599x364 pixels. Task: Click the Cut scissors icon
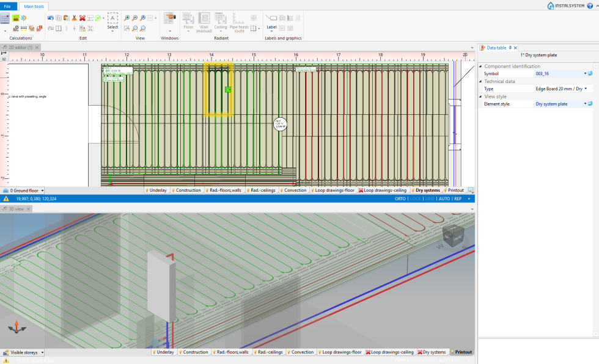pos(74,18)
